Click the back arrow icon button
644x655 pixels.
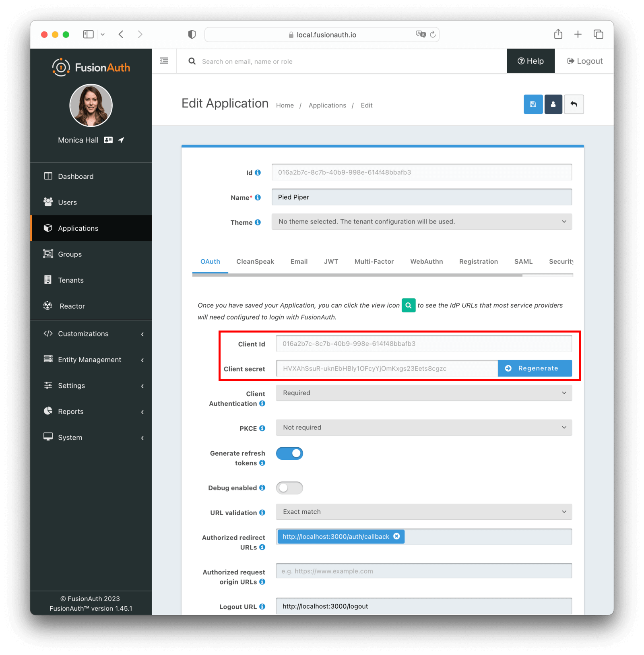click(574, 104)
